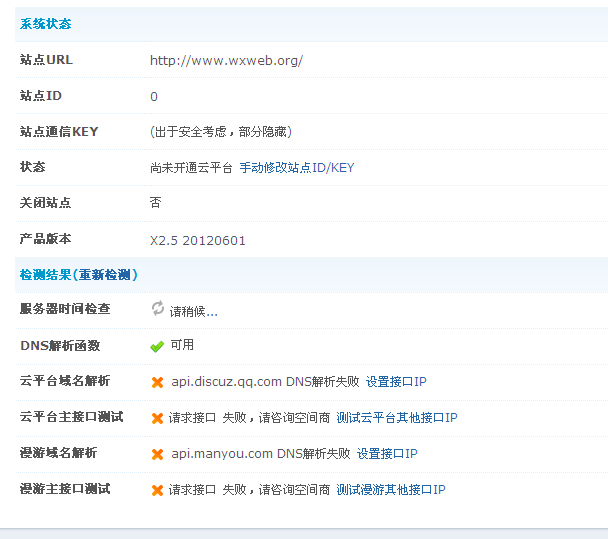This screenshot has width=608, height=539.
Task: Click the 请稍候... status text
Action: pyautogui.click(x=193, y=311)
